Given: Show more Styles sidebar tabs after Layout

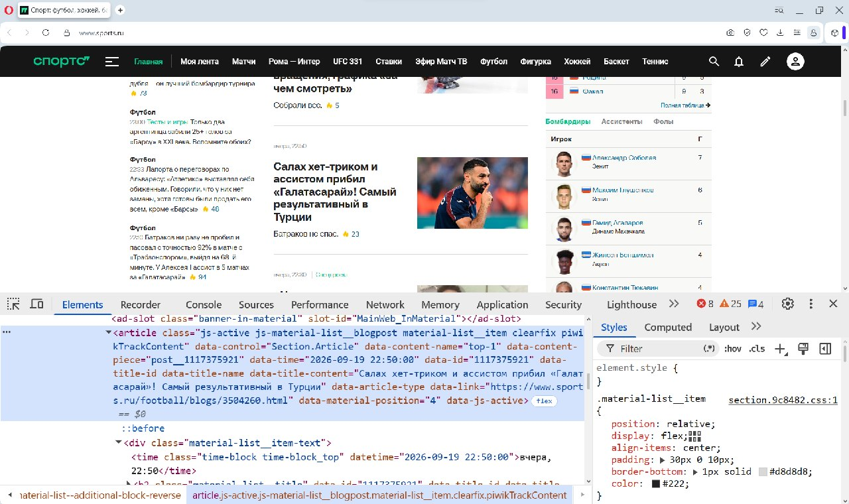Looking at the screenshot, I should click(756, 326).
